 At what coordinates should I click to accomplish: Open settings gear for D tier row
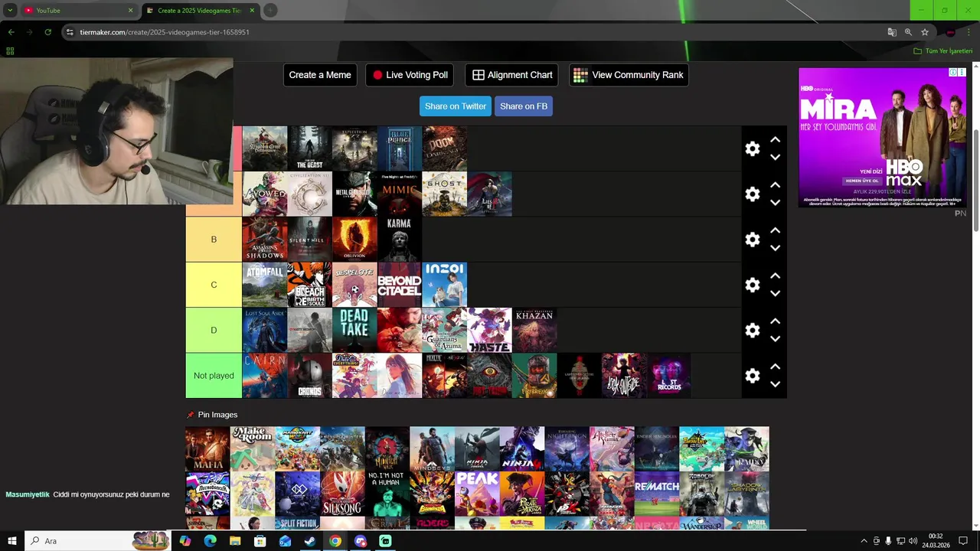(753, 330)
